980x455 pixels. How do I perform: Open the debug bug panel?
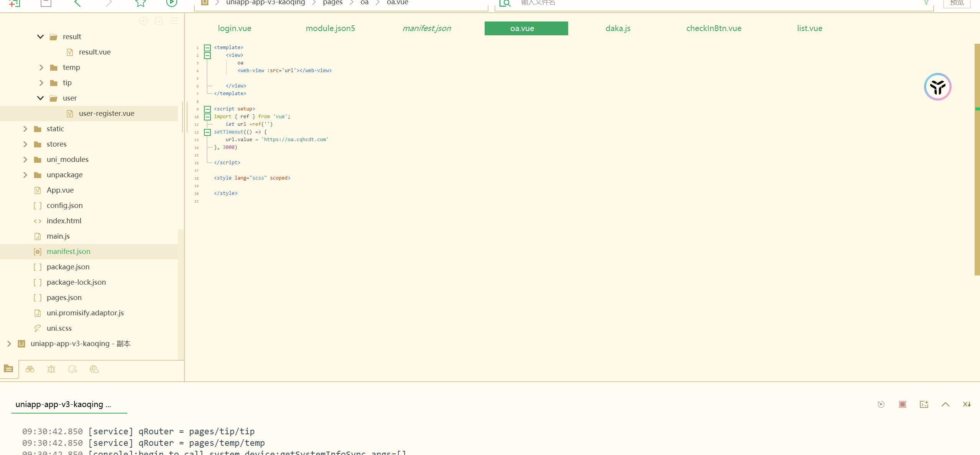51,369
